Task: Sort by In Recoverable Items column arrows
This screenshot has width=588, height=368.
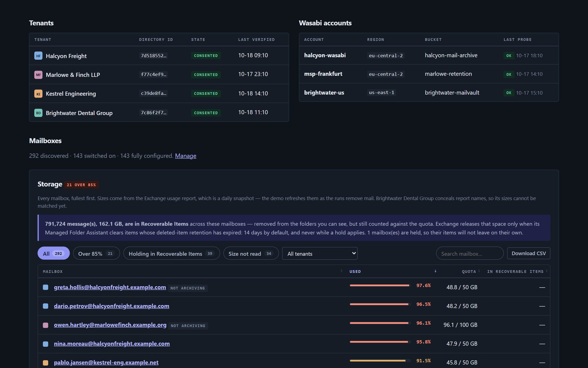Action: click(x=547, y=271)
